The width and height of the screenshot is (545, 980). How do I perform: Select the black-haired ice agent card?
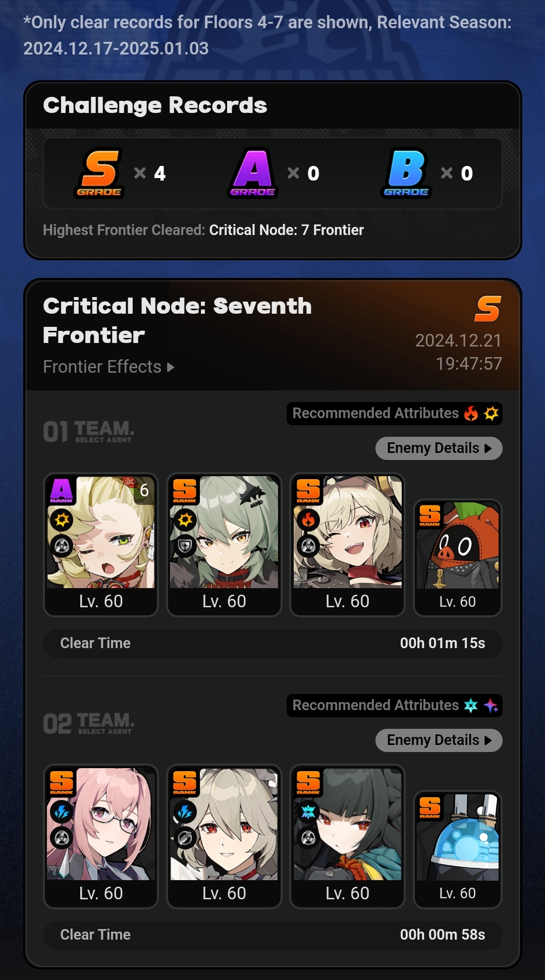point(348,836)
